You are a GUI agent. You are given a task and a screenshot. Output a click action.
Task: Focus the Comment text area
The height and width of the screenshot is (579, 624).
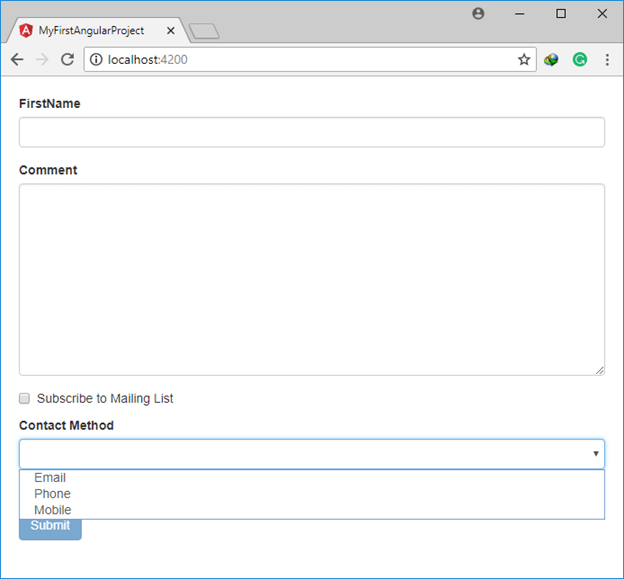(x=312, y=279)
